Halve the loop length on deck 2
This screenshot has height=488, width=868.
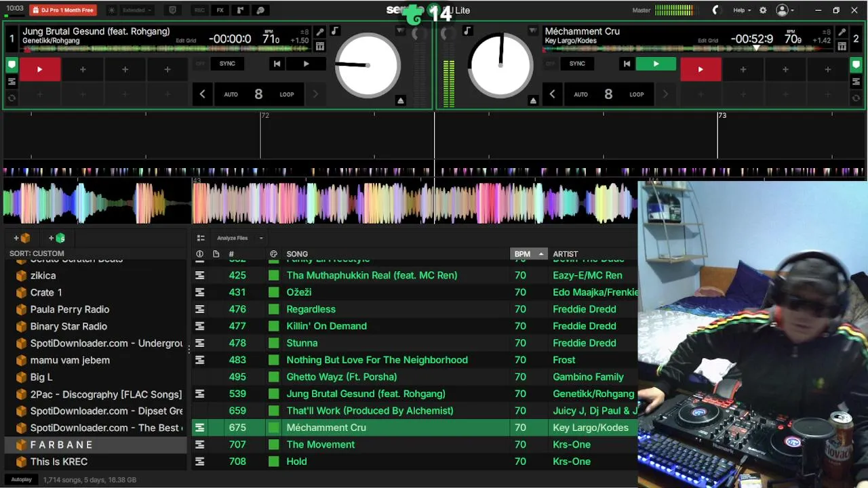pyautogui.click(x=552, y=94)
